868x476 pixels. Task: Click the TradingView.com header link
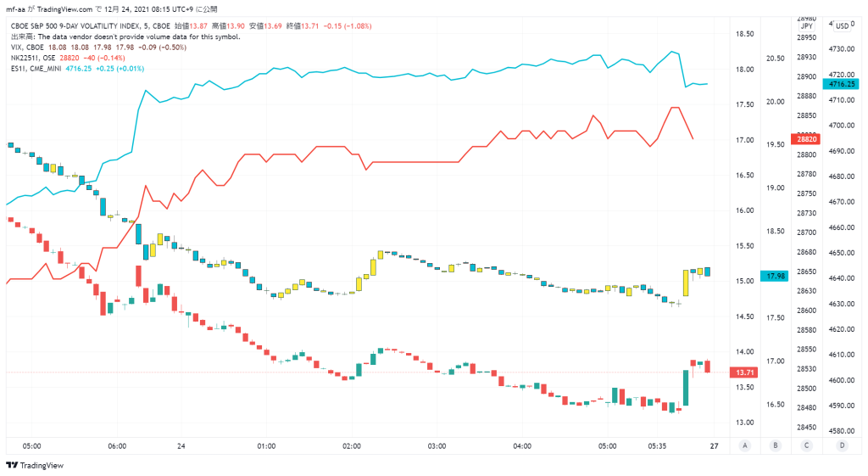tap(64, 9)
